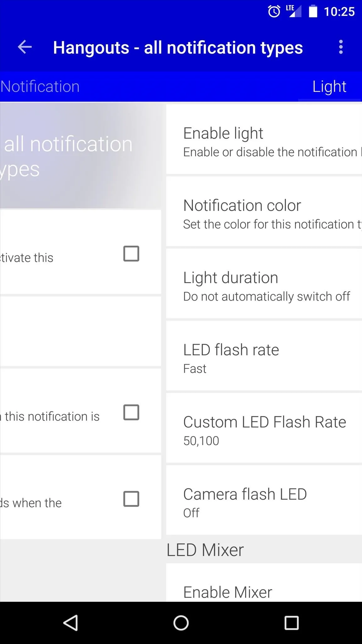
Task: Check the box beside 'tivate this'
Action: pos(131,254)
